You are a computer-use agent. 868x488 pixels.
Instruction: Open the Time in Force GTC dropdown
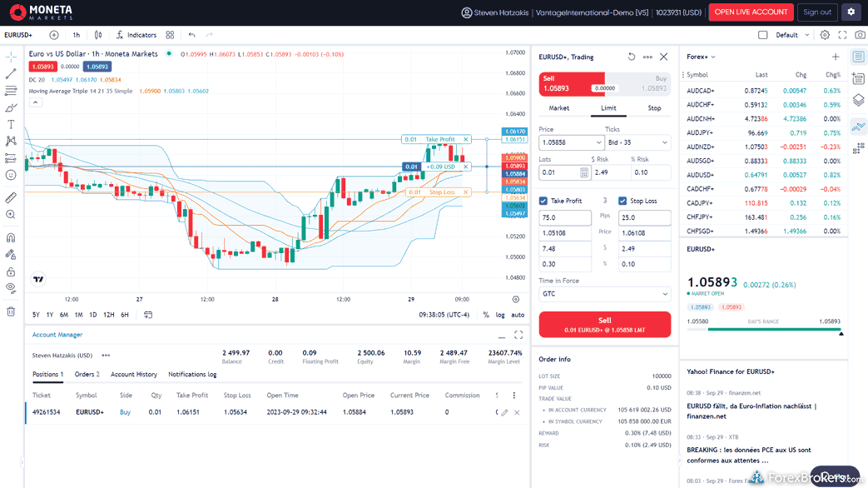click(x=605, y=294)
